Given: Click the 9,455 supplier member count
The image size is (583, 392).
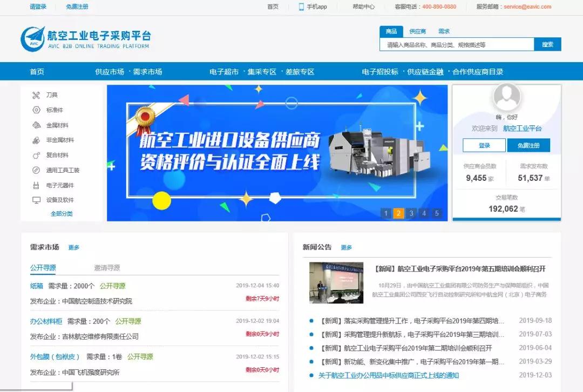Looking at the screenshot, I should point(476,178).
